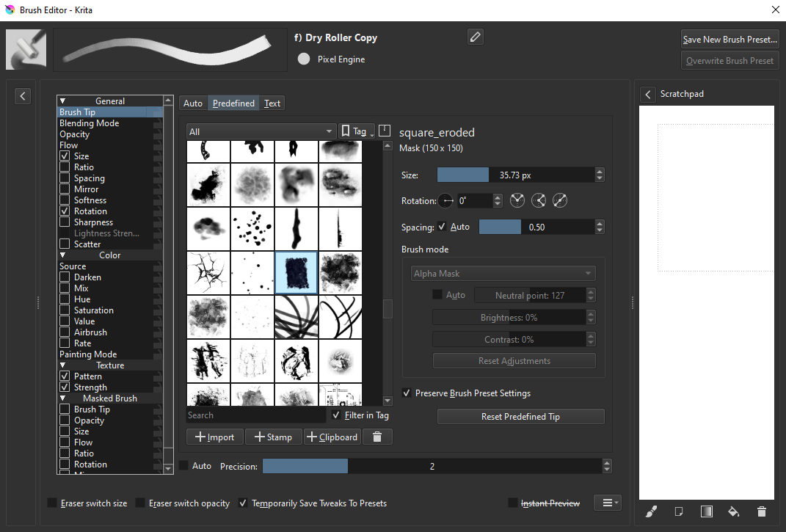Switch to the Text brush tab

click(272, 103)
